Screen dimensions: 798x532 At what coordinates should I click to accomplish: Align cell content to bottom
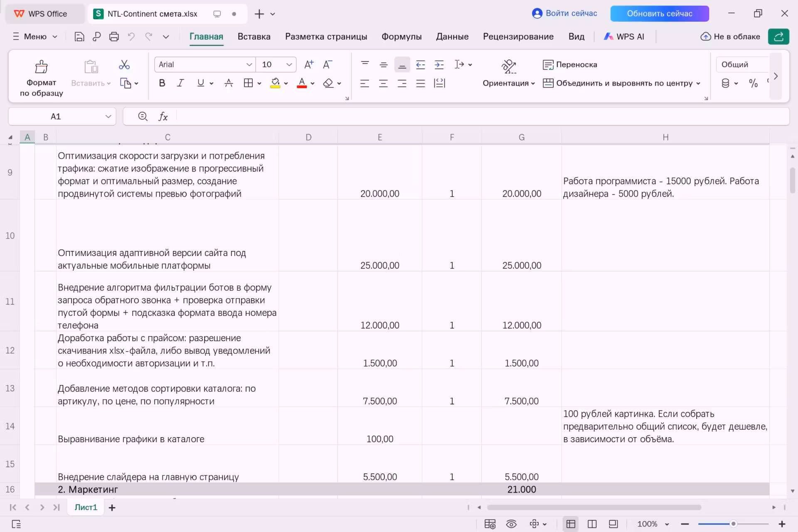click(402, 64)
